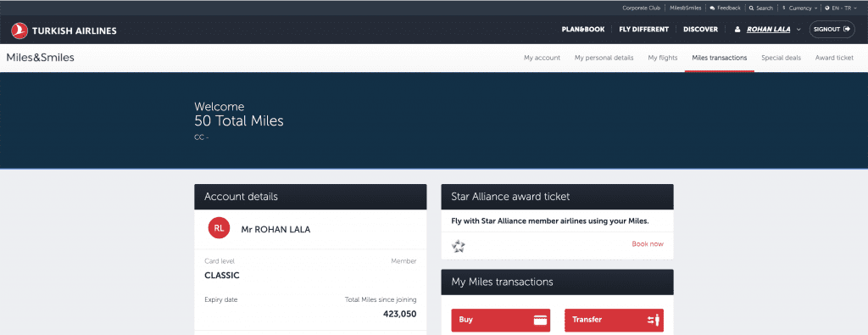Click the Feedback speech bubble icon
The height and width of the screenshot is (335, 868).
(x=712, y=8)
